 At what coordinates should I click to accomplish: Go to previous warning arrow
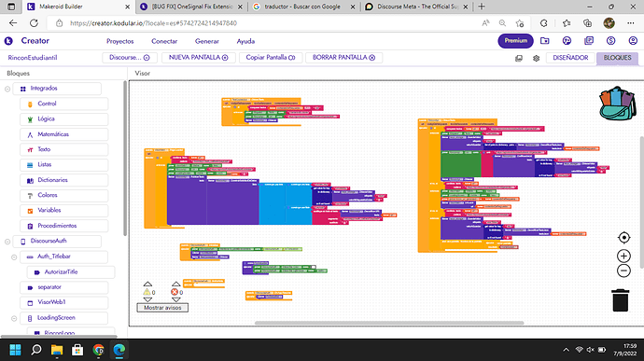tap(147, 284)
